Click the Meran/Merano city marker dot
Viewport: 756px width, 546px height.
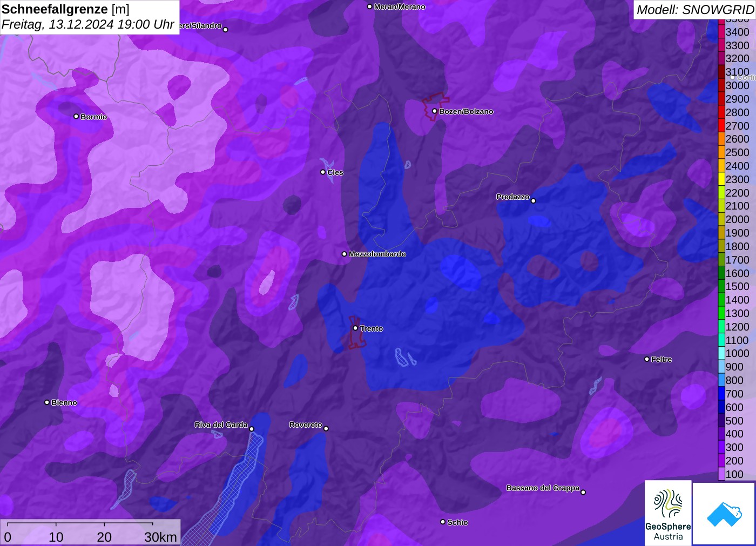369,6
